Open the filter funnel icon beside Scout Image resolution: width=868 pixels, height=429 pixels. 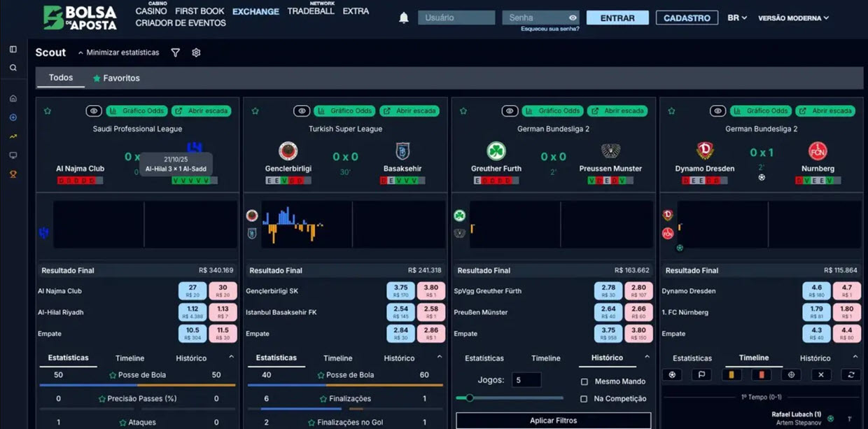point(176,52)
